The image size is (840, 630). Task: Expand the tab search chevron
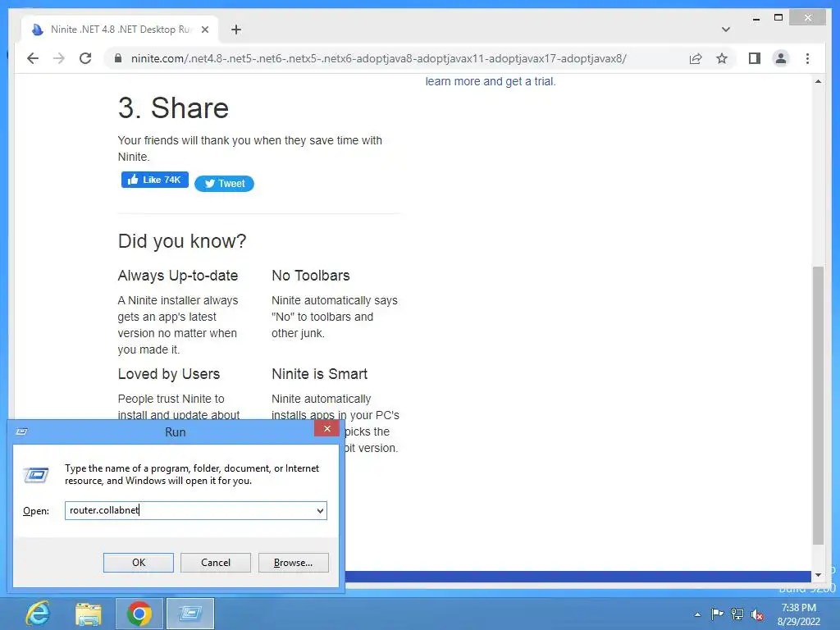[725, 30]
